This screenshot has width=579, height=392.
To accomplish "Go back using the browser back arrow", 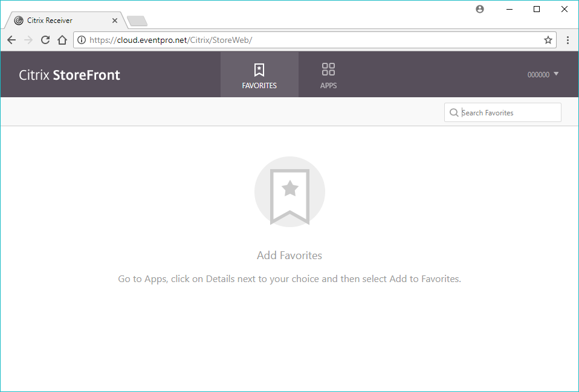I will click(x=11, y=40).
